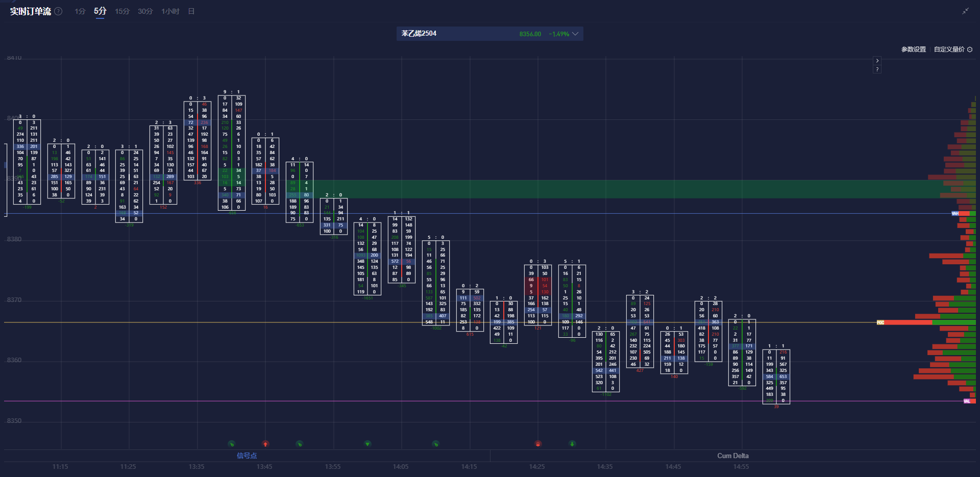This screenshot has height=477, width=980.
Task: Select the 15分 timeframe tab
Action: pyautogui.click(x=122, y=11)
